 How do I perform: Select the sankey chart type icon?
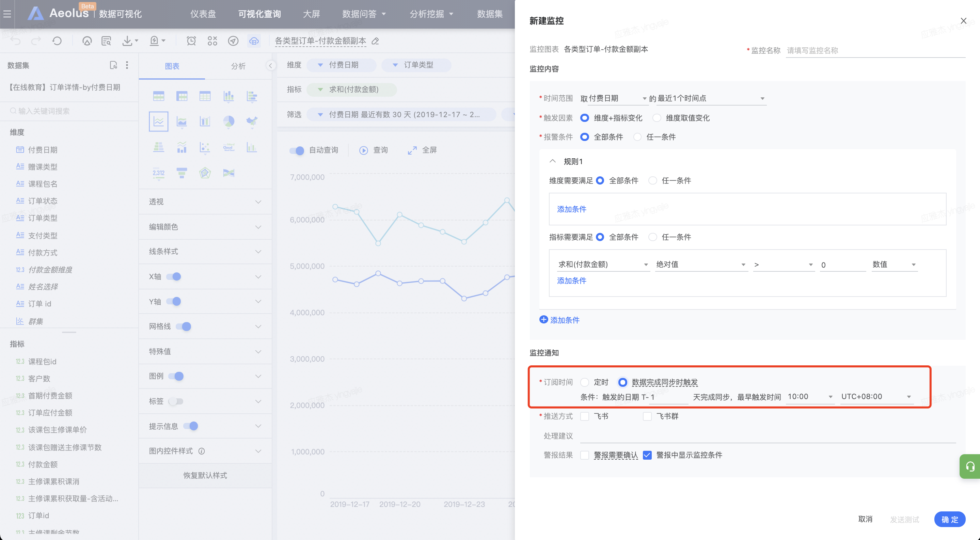pyautogui.click(x=228, y=173)
